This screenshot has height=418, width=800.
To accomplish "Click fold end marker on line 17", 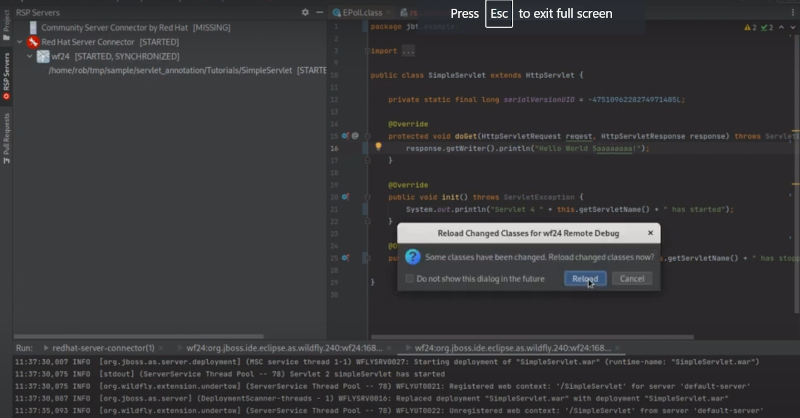I will pyautogui.click(x=367, y=160).
